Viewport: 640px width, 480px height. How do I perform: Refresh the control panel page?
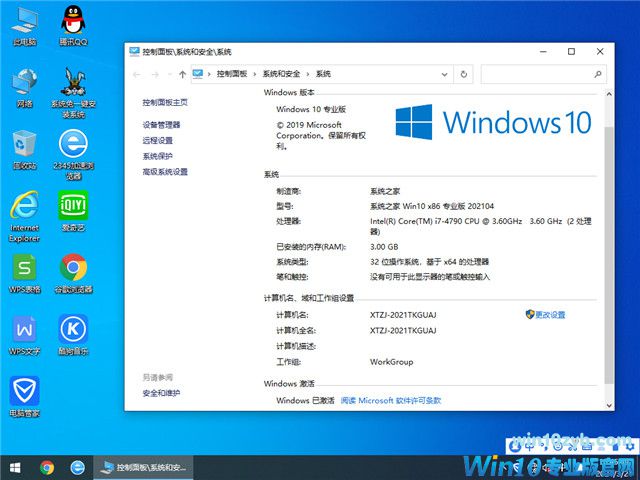[464, 74]
